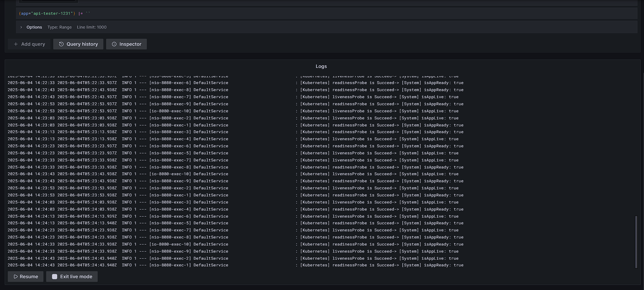
Task: Select the 14:23:43 io-8080-exec-10 livenessProbe line
Action: (x=236, y=174)
